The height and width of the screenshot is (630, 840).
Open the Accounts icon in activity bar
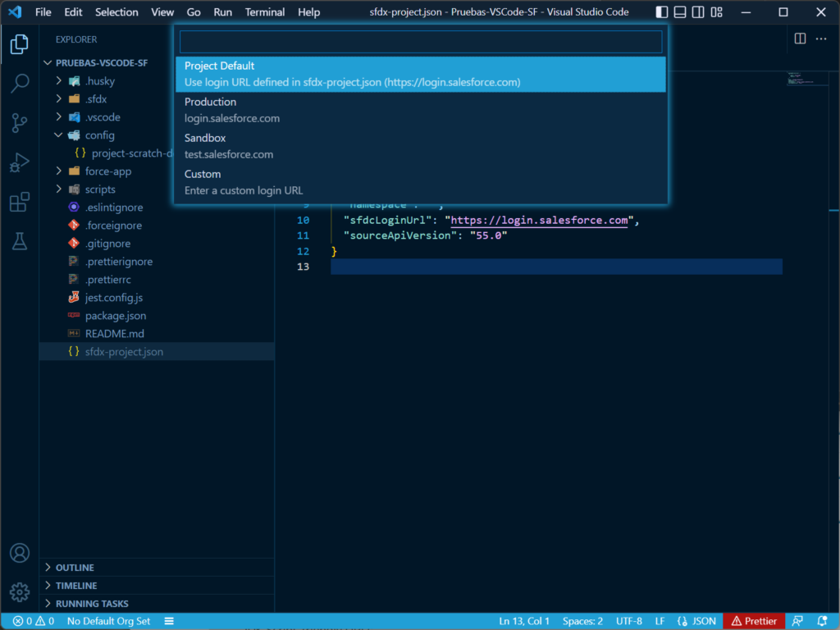click(20, 553)
